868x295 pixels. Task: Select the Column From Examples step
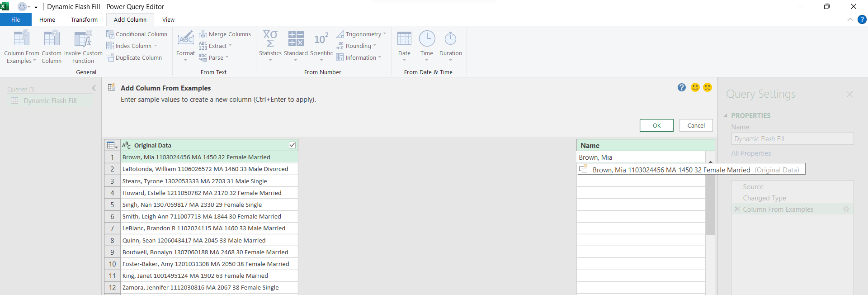click(778, 209)
